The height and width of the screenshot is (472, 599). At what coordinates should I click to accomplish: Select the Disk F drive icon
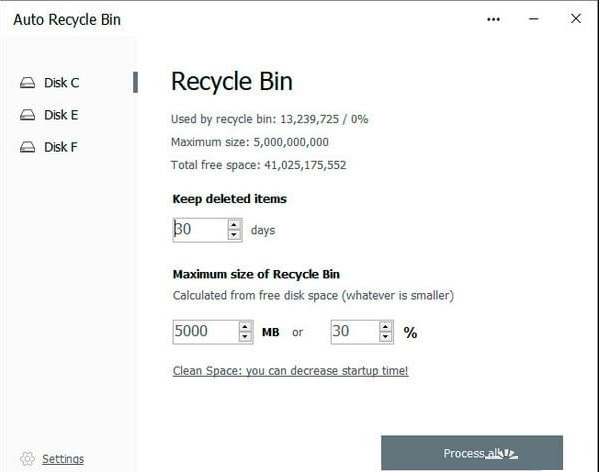tap(28, 147)
